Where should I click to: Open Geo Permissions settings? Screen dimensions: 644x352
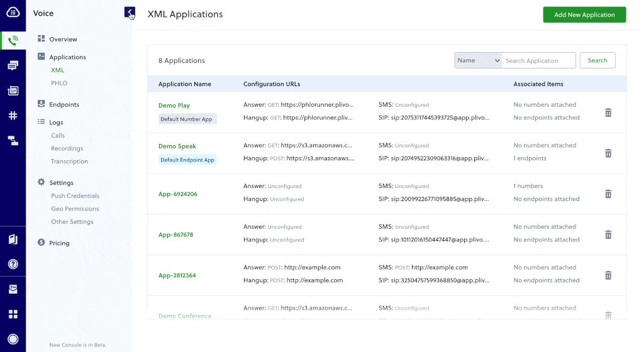[75, 209]
